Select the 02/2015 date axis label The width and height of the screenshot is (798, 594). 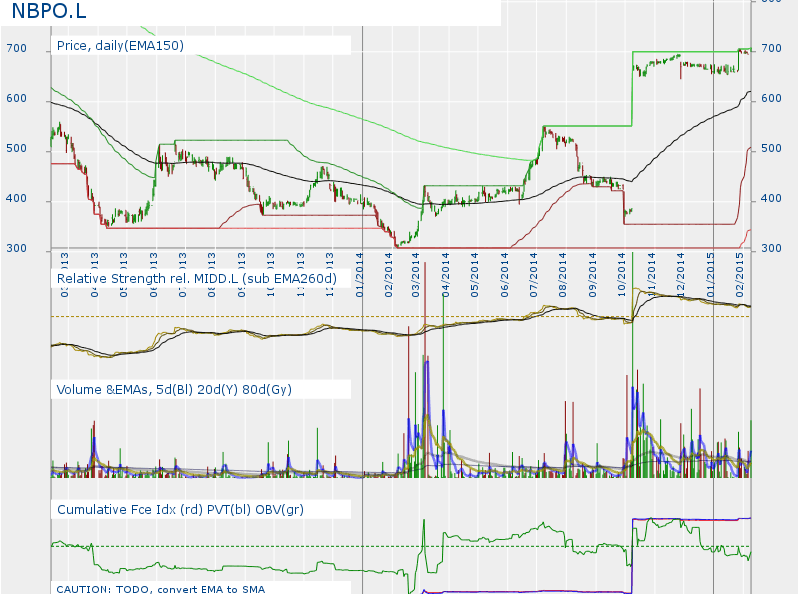pos(740,272)
